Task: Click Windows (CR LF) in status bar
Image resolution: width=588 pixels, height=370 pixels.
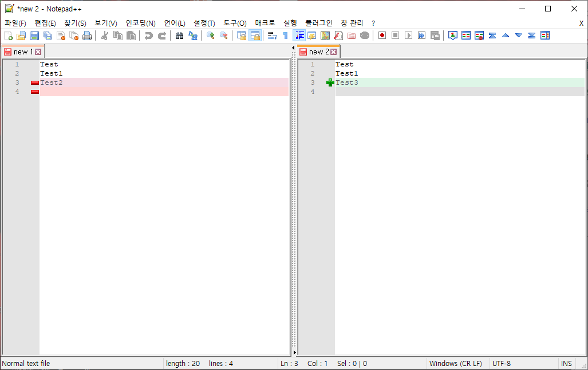Action: 456,363
